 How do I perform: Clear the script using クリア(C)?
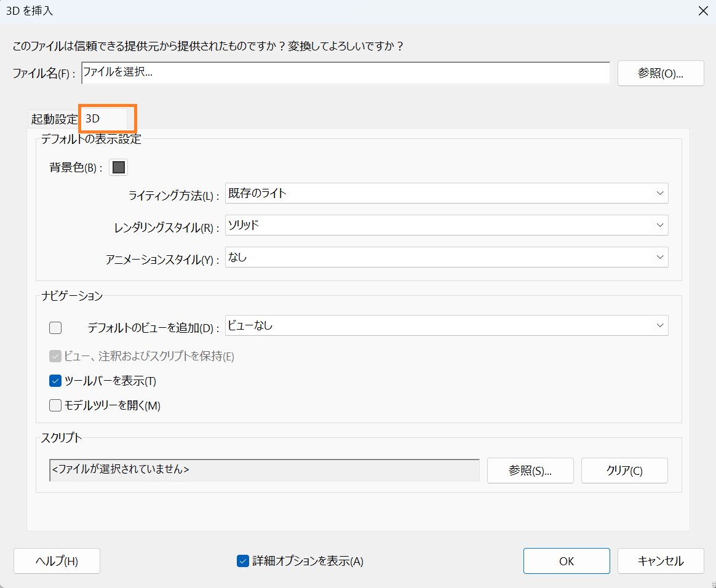(x=624, y=470)
